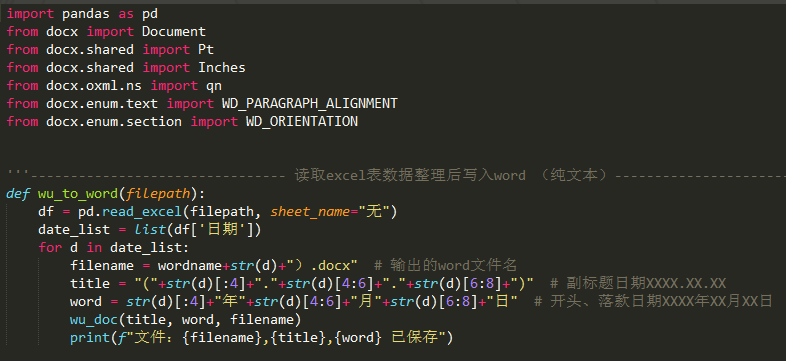
Task: Click the wu_to_word function name in its definition
Action: click(x=78, y=194)
